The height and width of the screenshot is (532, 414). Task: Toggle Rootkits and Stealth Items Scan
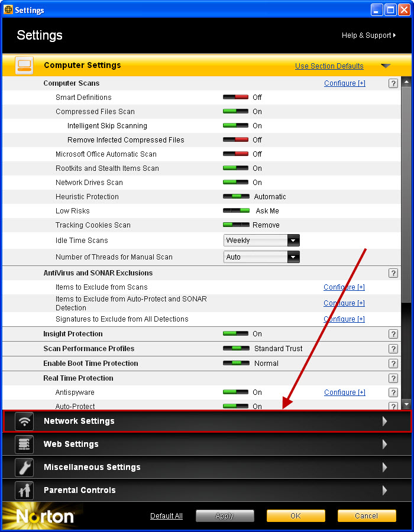(235, 168)
